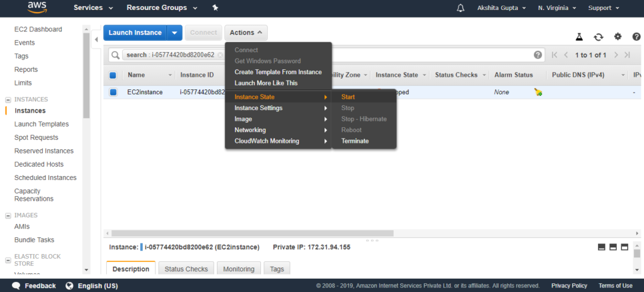The image size is (644, 292).
Task: Open the help question mark icon in toolbar
Action: (636, 36)
